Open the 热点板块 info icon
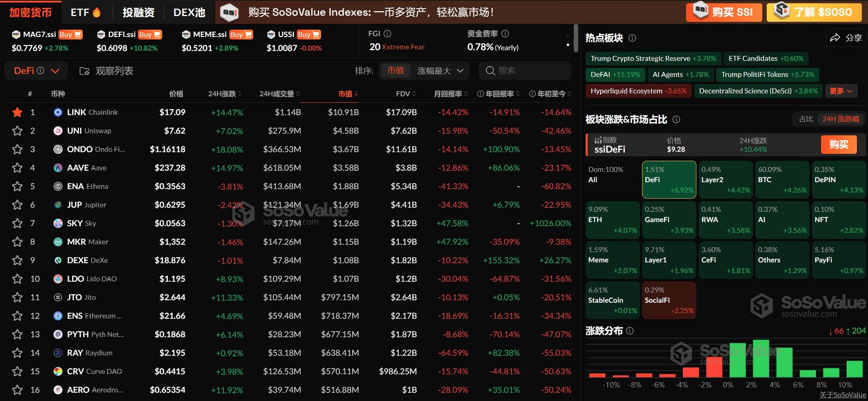Image resolution: width=868 pixels, height=401 pixels. point(632,38)
